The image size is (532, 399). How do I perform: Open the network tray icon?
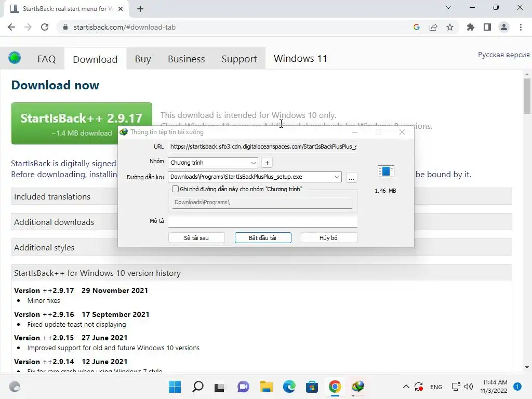(456, 387)
